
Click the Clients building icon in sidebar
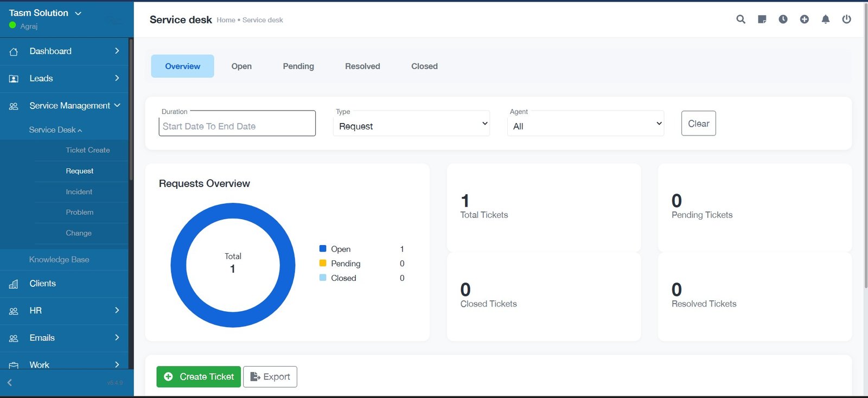[14, 284]
